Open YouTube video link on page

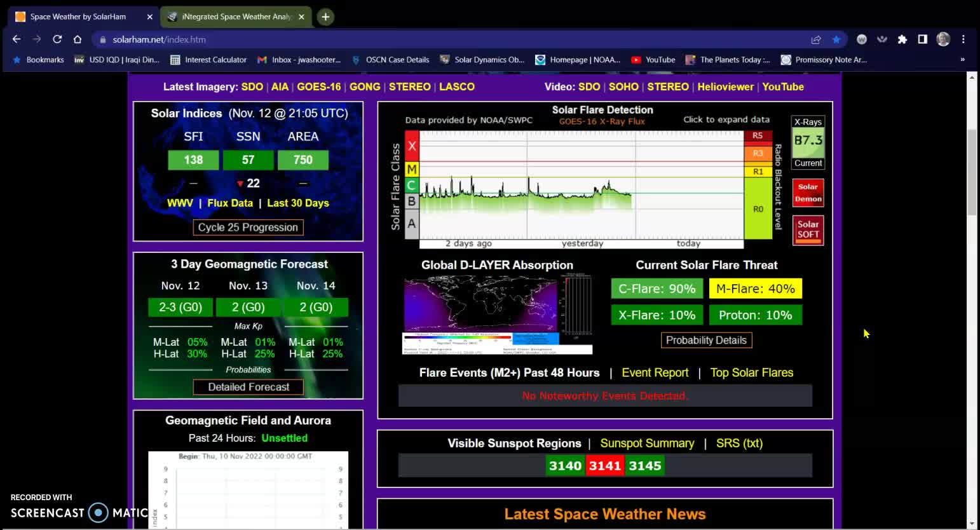pyautogui.click(x=783, y=87)
